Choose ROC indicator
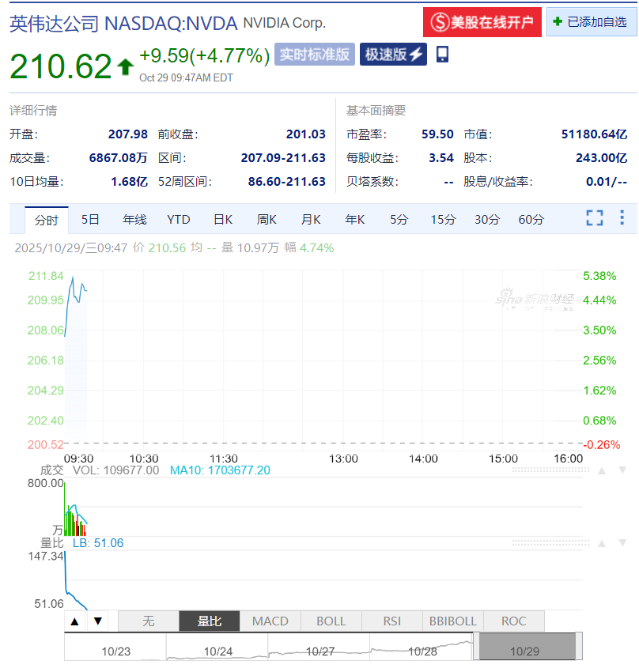The image size is (639, 672). [x=514, y=621]
